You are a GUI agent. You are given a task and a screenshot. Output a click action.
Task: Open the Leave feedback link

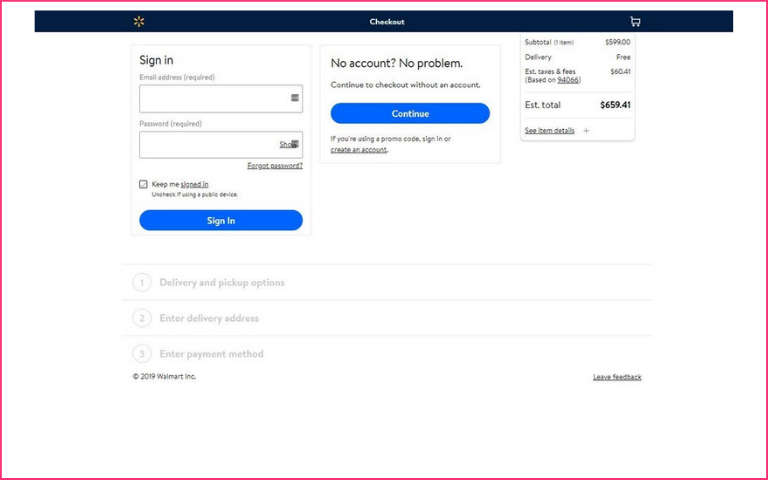click(617, 377)
